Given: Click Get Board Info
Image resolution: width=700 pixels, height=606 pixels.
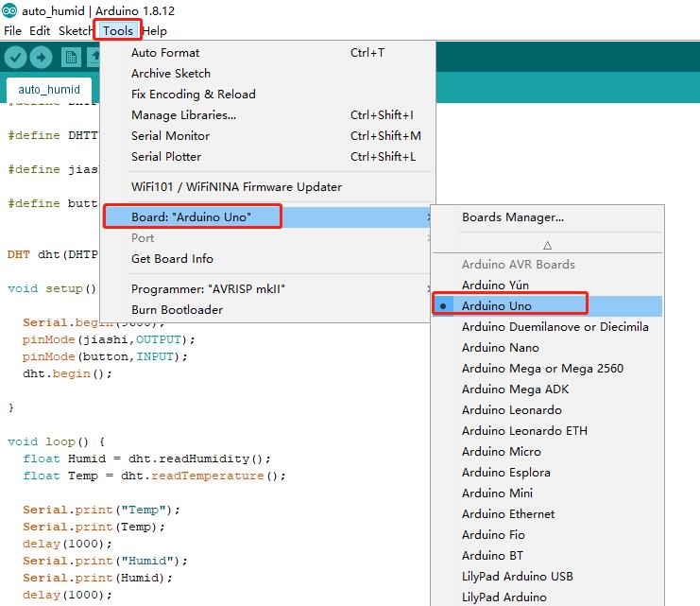Looking at the screenshot, I should [x=172, y=258].
